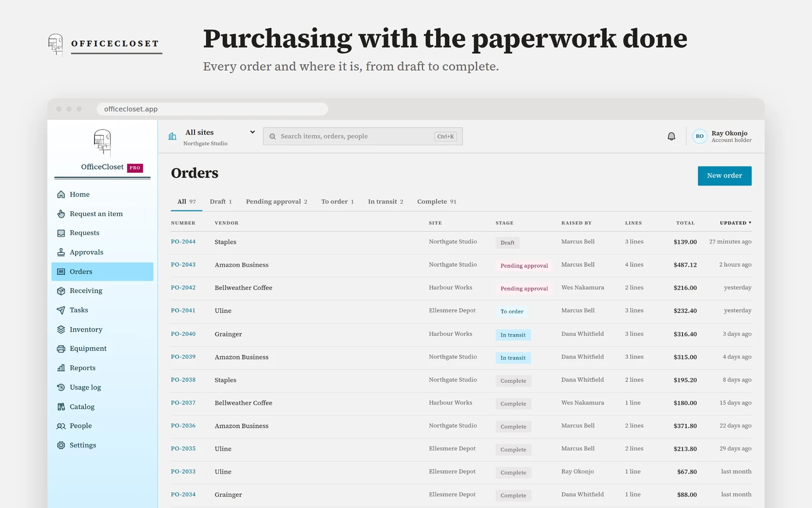Image resolution: width=812 pixels, height=508 pixels.
Task: Click the Receiving box icon
Action: click(x=61, y=291)
